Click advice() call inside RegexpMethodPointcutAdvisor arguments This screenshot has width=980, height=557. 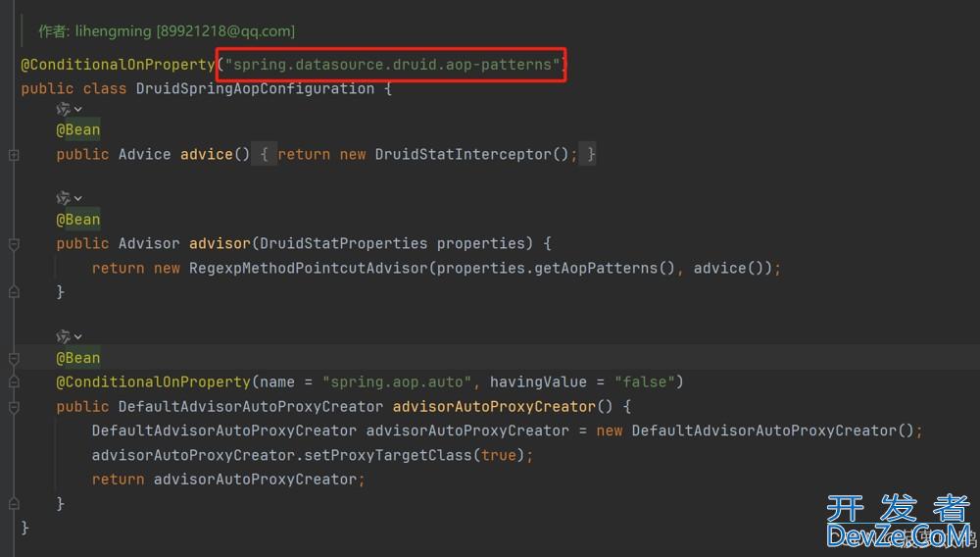point(729,268)
